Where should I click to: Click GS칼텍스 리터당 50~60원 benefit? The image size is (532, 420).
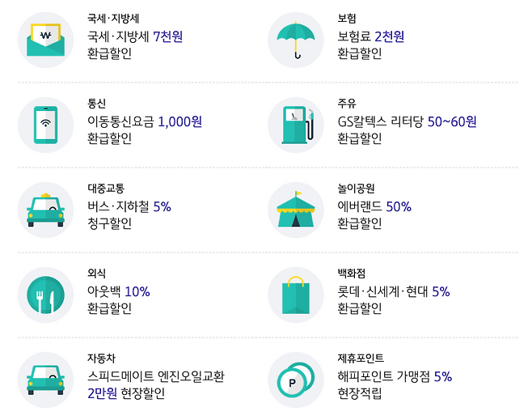click(x=407, y=121)
